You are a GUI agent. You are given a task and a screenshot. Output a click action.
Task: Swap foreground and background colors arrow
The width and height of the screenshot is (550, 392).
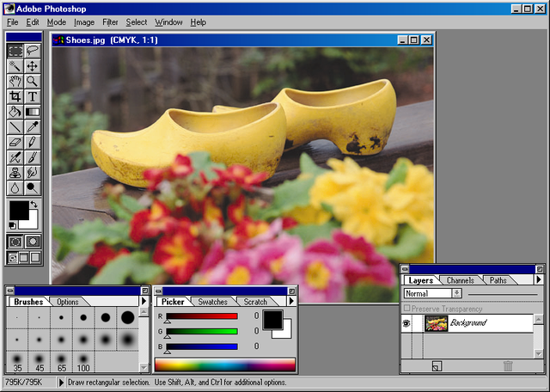click(34, 205)
